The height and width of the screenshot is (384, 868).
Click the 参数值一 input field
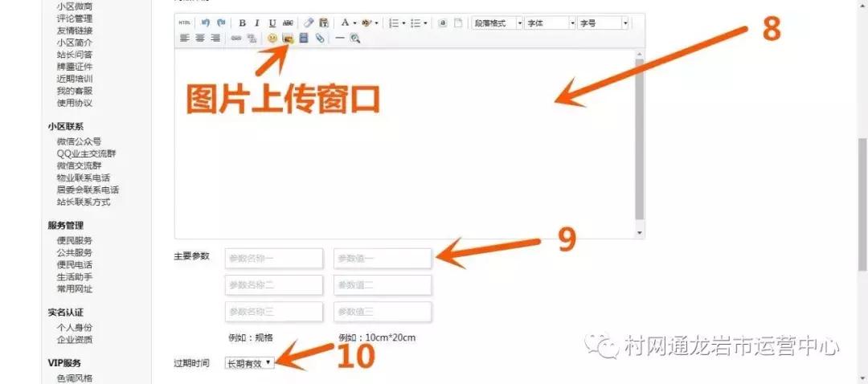coord(383,259)
